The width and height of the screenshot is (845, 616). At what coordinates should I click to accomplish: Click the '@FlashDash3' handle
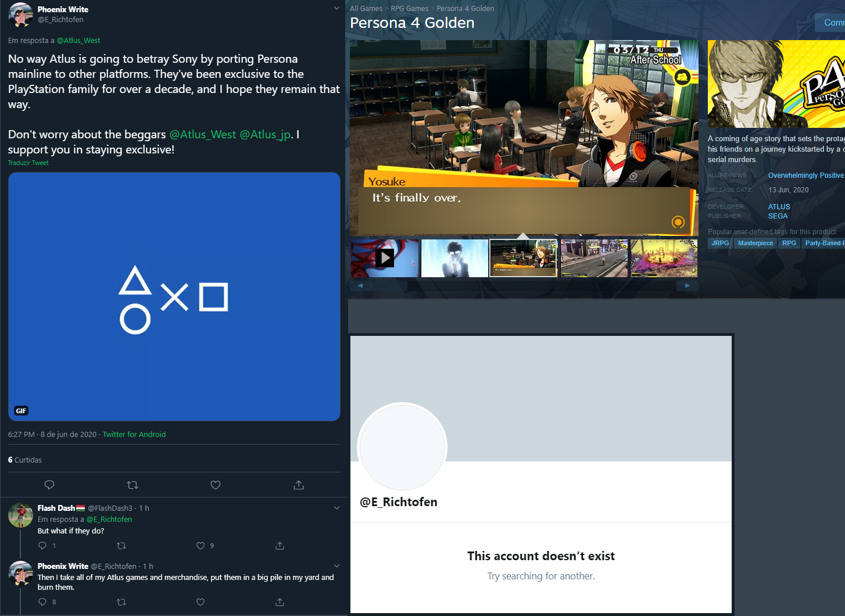click(110, 508)
